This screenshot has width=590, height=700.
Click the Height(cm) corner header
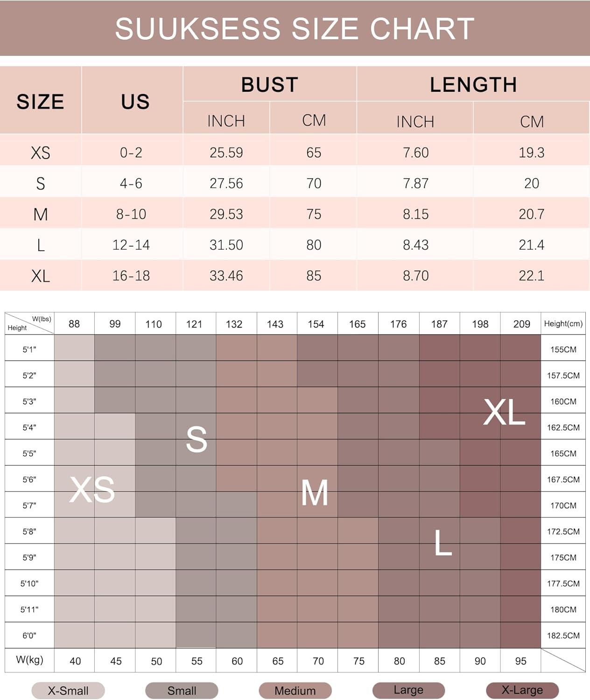click(563, 323)
